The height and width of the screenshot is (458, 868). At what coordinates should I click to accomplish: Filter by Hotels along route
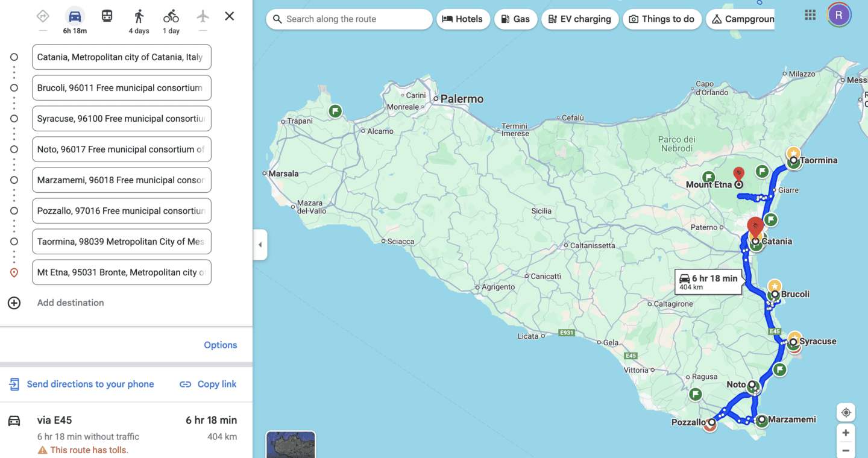[463, 19]
